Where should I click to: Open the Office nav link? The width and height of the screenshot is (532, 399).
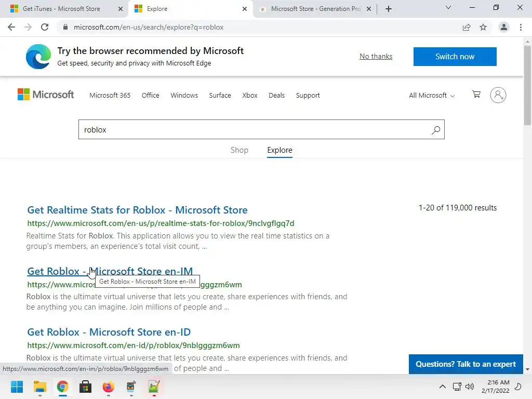pos(150,96)
